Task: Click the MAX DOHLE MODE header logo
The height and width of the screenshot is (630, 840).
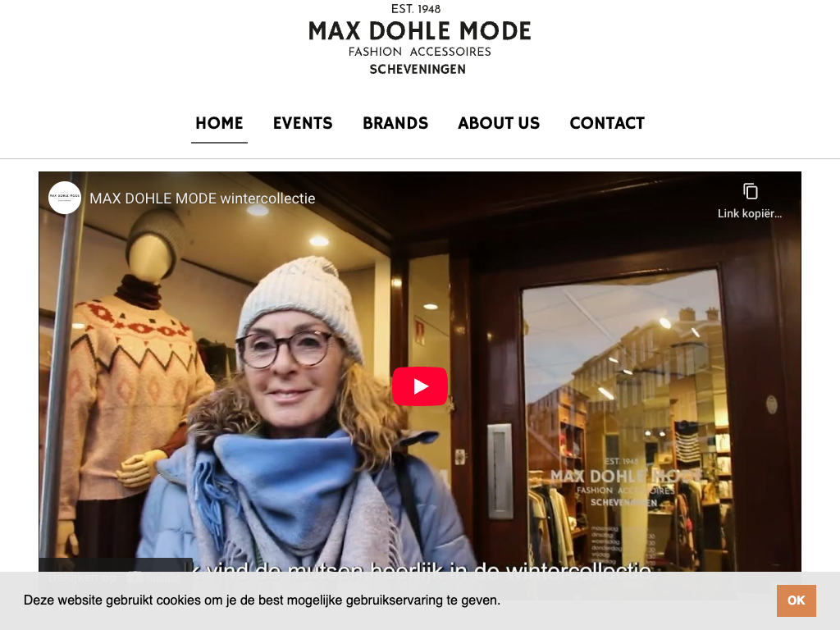Action: (x=419, y=31)
